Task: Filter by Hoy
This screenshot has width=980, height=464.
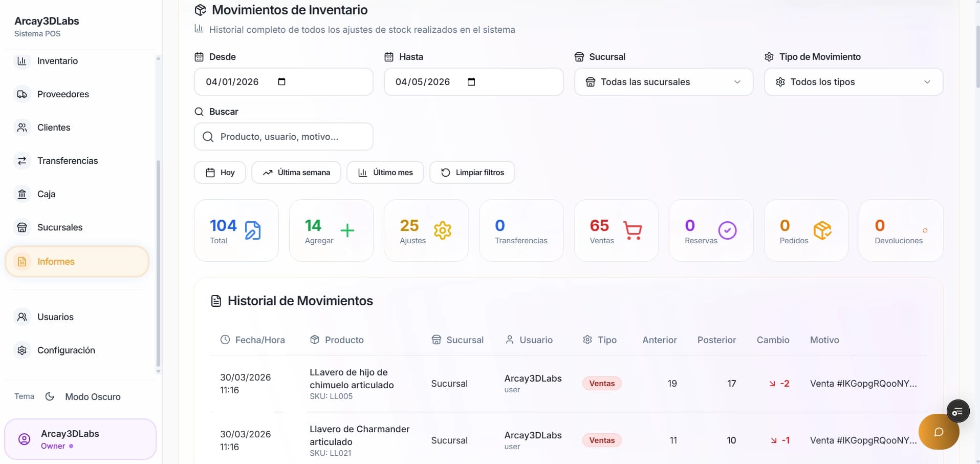Action: (x=220, y=173)
